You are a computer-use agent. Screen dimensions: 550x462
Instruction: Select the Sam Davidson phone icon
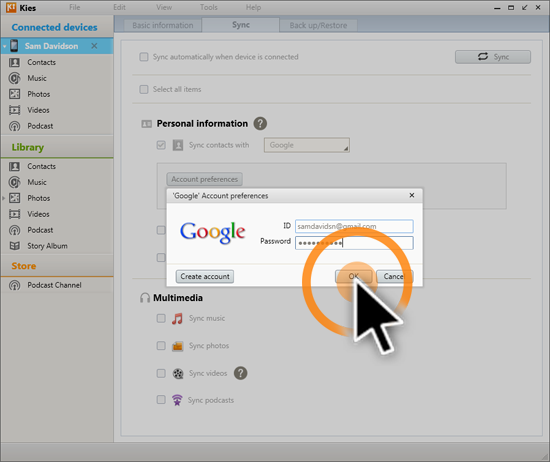[14, 46]
